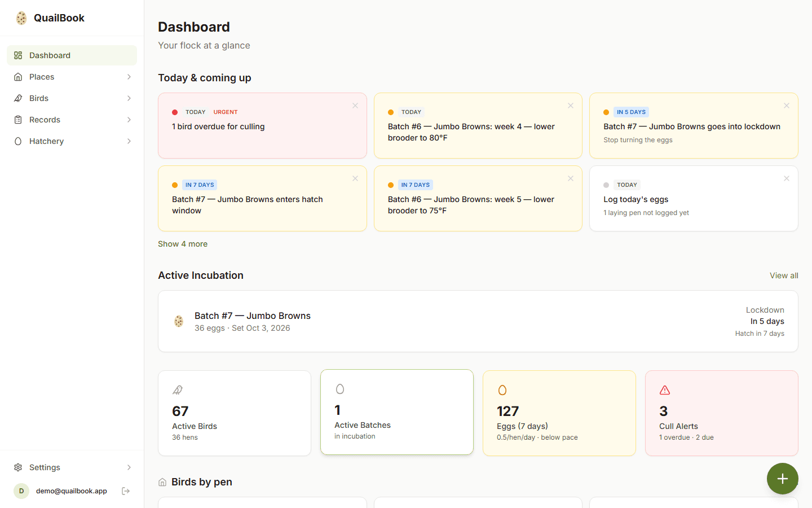The height and width of the screenshot is (508, 812).
Task: Click the user avatar with letter D
Action: (21, 491)
